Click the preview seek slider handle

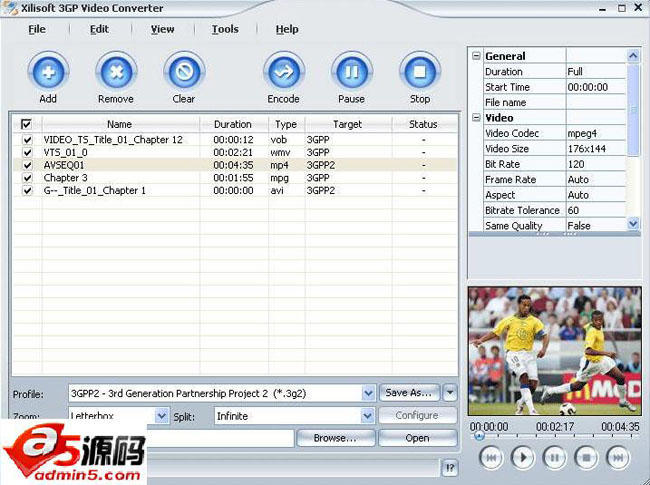click(x=479, y=436)
